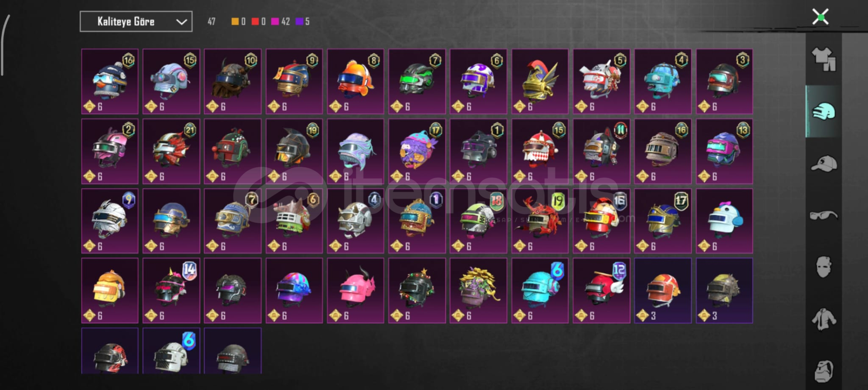Filter by the yellow quality color square
Viewport: 868px width, 390px height.
235,21
